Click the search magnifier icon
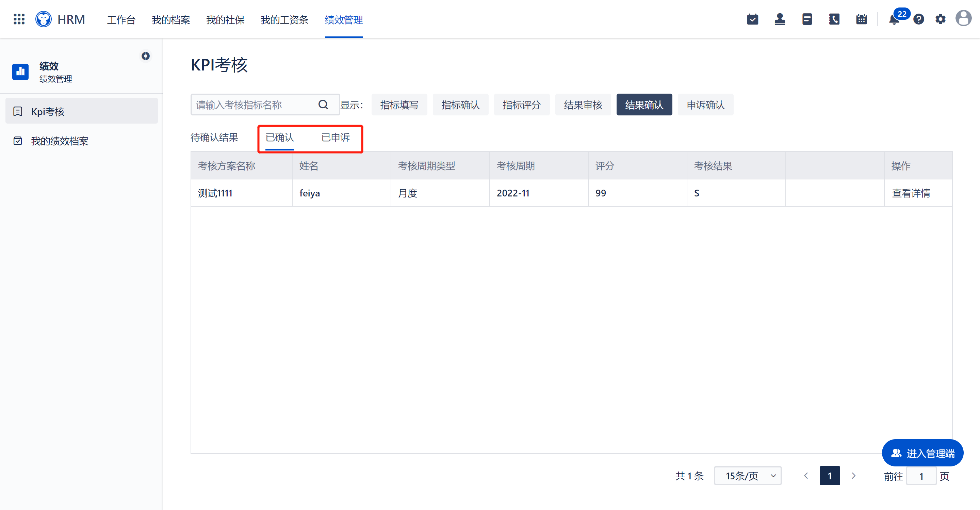 [323, 105]
